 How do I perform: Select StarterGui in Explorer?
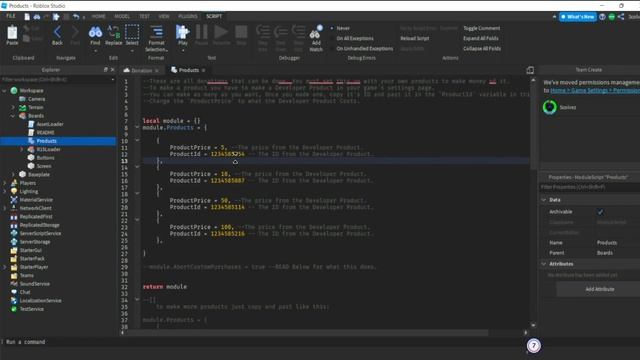31,250
